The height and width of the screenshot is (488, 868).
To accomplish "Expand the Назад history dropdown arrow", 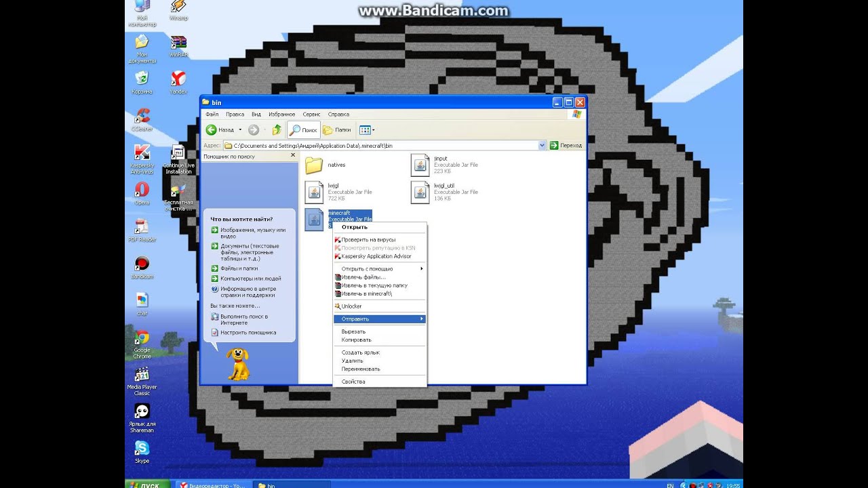I will coord(240,129).
